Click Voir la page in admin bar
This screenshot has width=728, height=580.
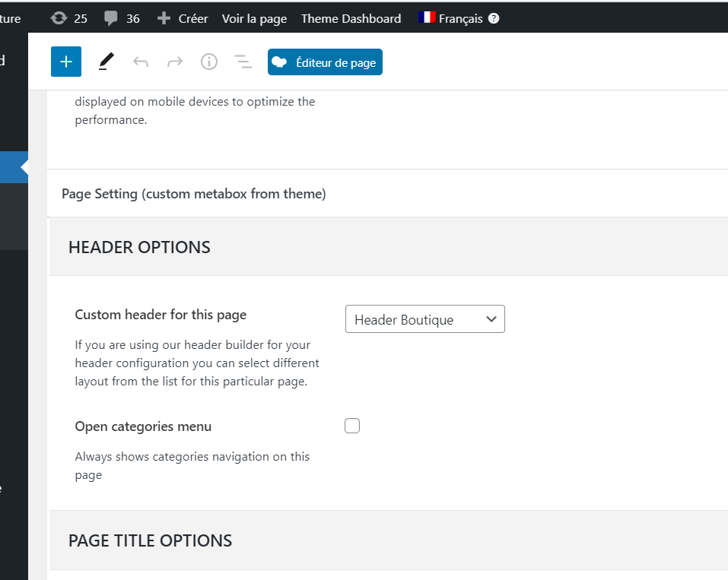pos(254,18)
